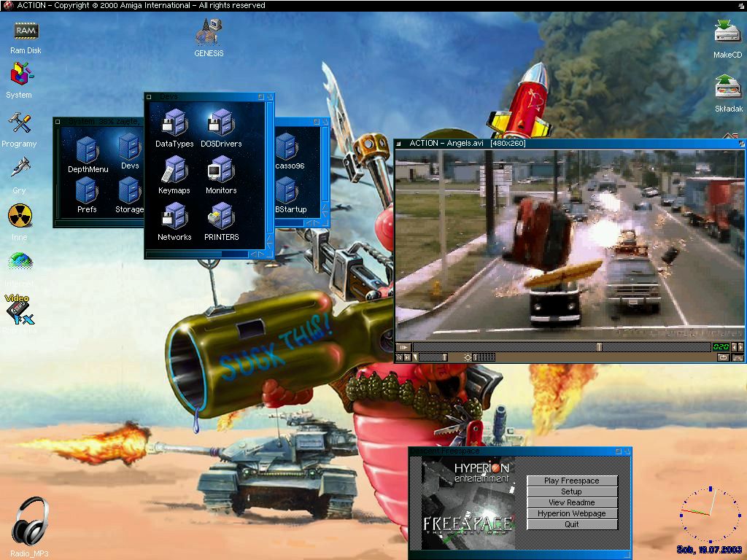Image resolution: width=747 pixels, height=560 pixels.
Task: Step video frame backward arrow
Action: pyautogui.click(x=734, y=347)
